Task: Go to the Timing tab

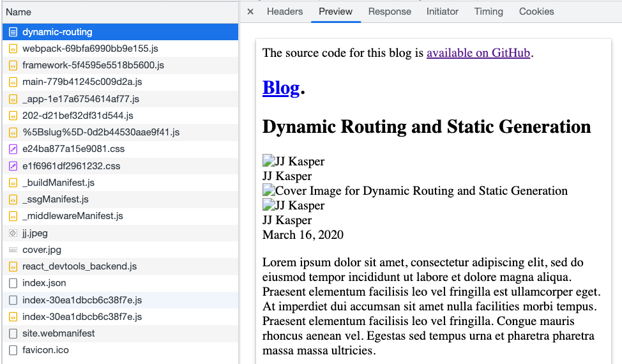Action: (x=489, y=11)
